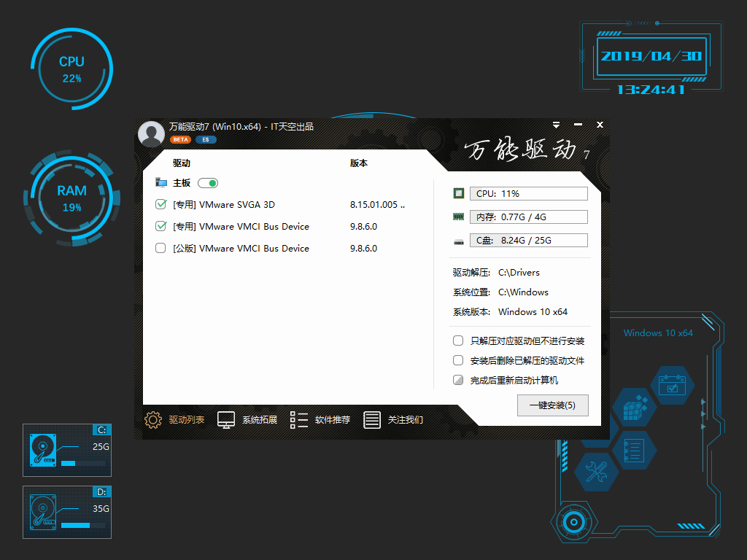
Task: Click the 2019/04/30 date display widget
Action: coord(649,56)
